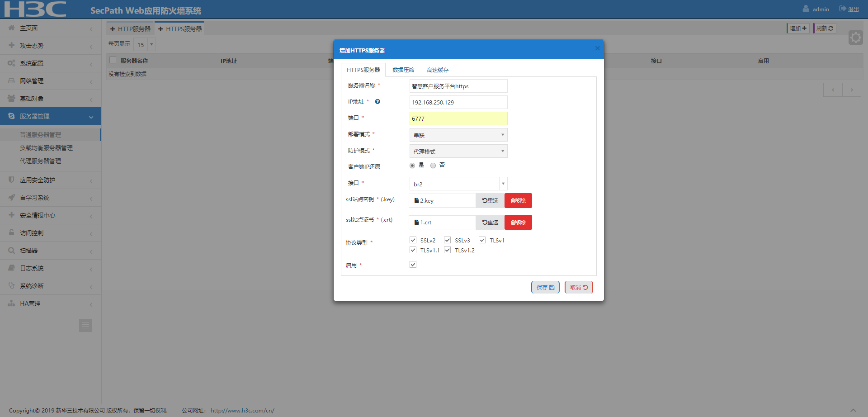
Task: Collapse the 服务器管理 menu
Action: pos(51,116)
